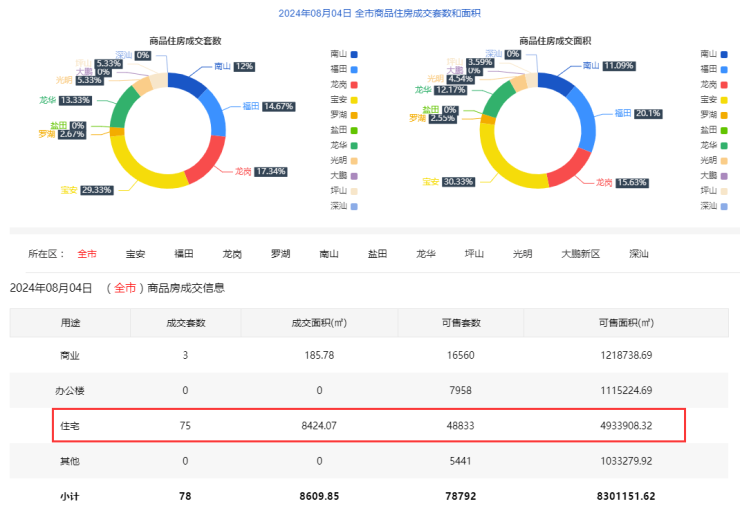The image size is (740, 524).
Task: Click the 宝安 30.33% label on right chart
Action: [448, 181]
